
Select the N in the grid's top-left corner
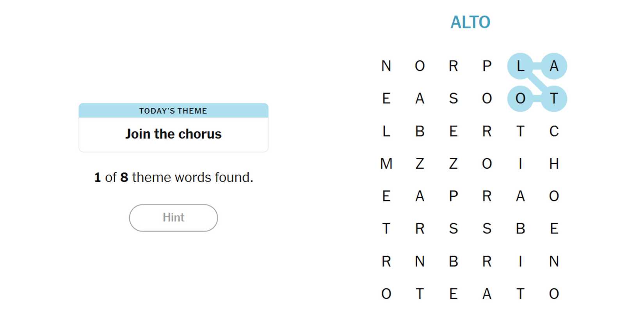coord(386,66)
